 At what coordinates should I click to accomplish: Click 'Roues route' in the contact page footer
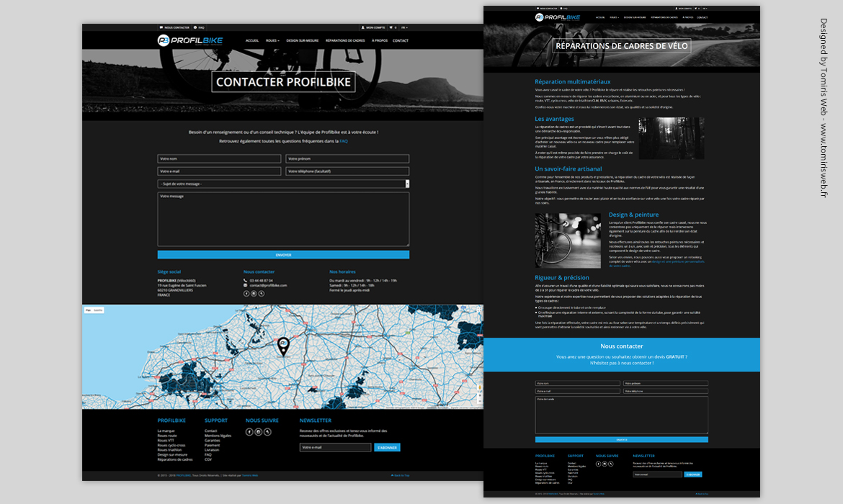coord(167,436)
